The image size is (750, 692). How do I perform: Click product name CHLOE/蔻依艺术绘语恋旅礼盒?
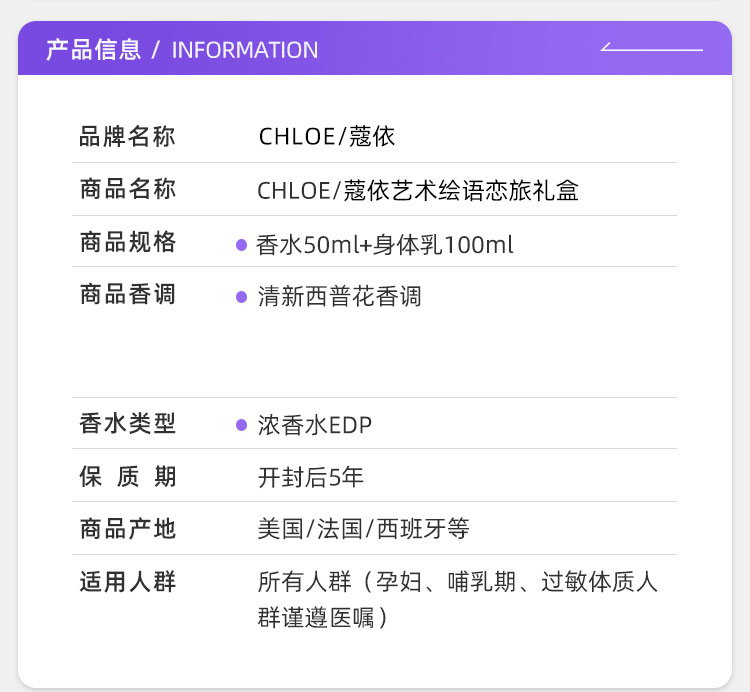[x=418, y=190]
